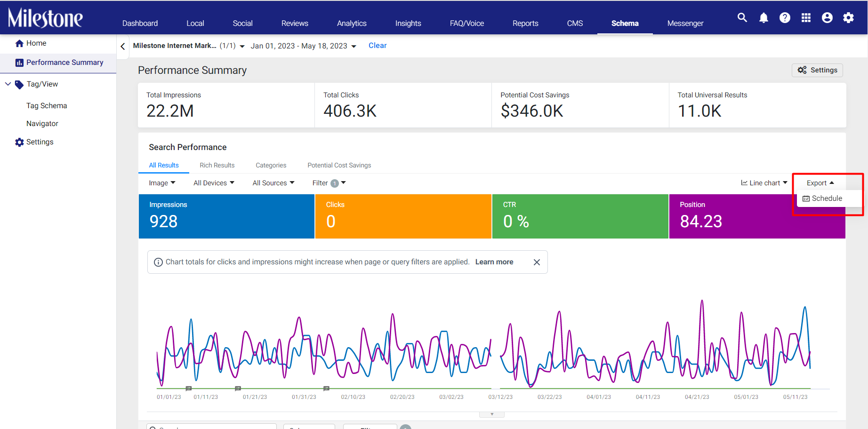868x429 pixels.
Task: Click the Potential Cost Savings summary card
Action: pyautogui.click(x=580, y=105)
